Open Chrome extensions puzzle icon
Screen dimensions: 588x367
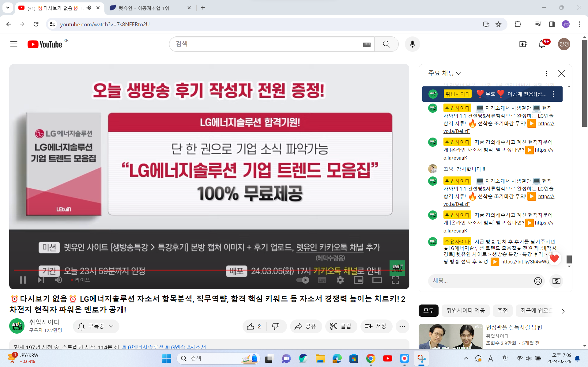(x=518, y=24)
